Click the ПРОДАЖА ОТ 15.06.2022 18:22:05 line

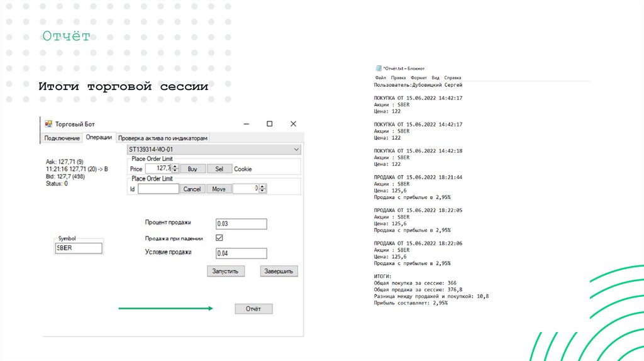[x=418, y=210]
